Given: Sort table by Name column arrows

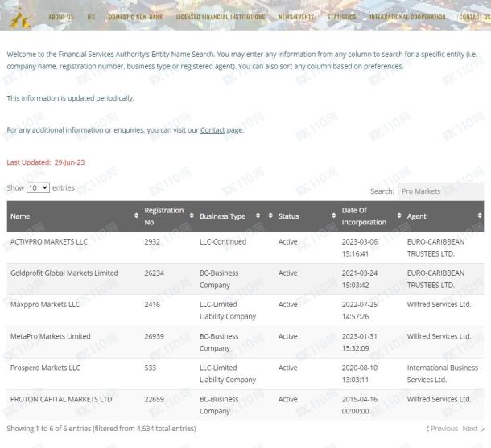Looking at the screenshot, I should [x=136, y=216].
